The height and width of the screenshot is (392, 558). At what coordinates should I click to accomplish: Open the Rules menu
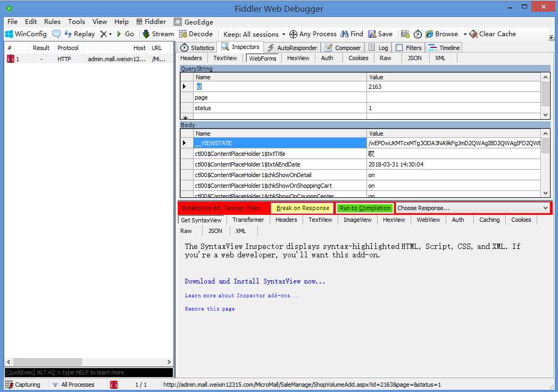point(52,22)
